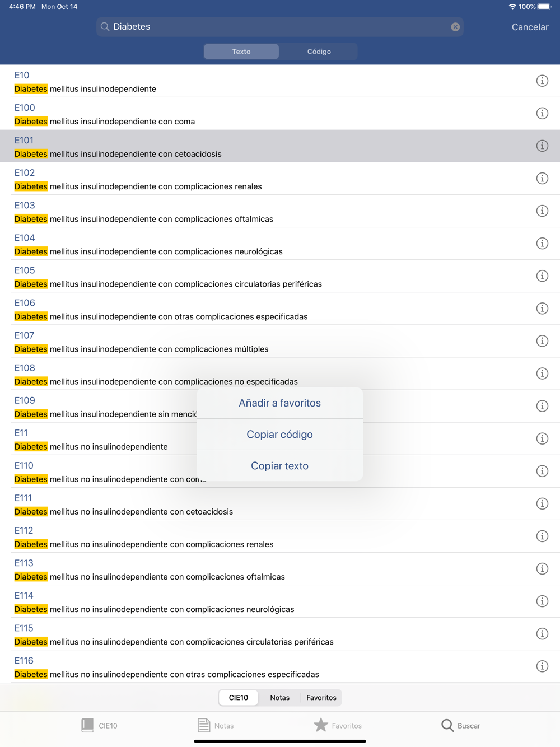The width and height of the screenshot is (560, 747).
Task: Tap the battery indicator in status bar
Action: click(545, 7)
